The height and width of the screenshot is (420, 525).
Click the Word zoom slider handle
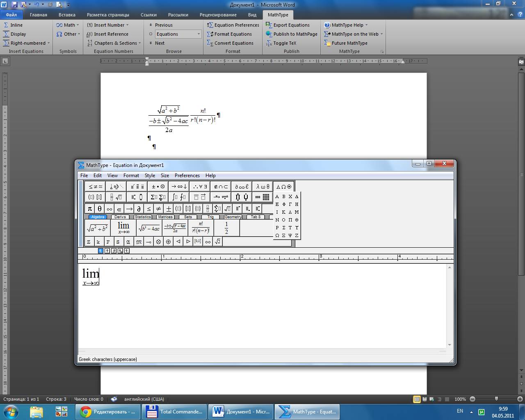(496, 399)
